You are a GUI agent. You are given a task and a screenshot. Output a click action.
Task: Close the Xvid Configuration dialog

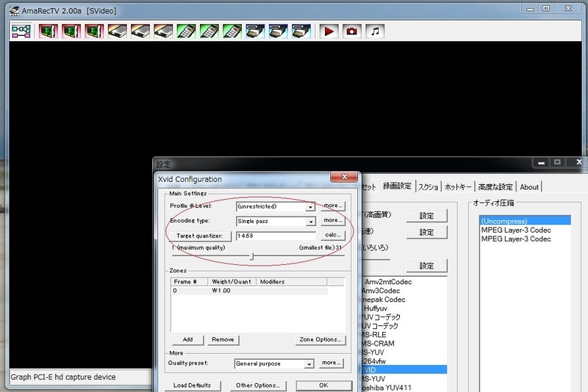345,177
